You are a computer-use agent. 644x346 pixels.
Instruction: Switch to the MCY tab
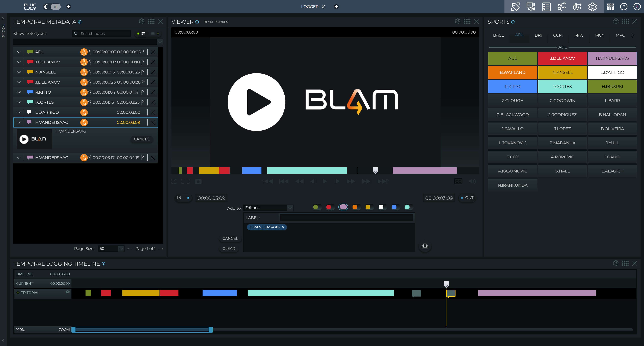tap(600, 35)
